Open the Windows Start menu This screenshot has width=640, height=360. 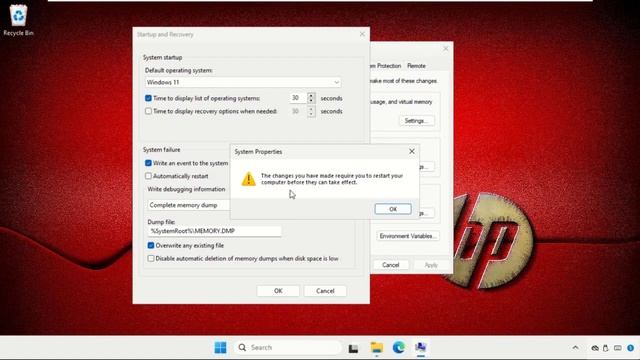(x=220, y=347)
